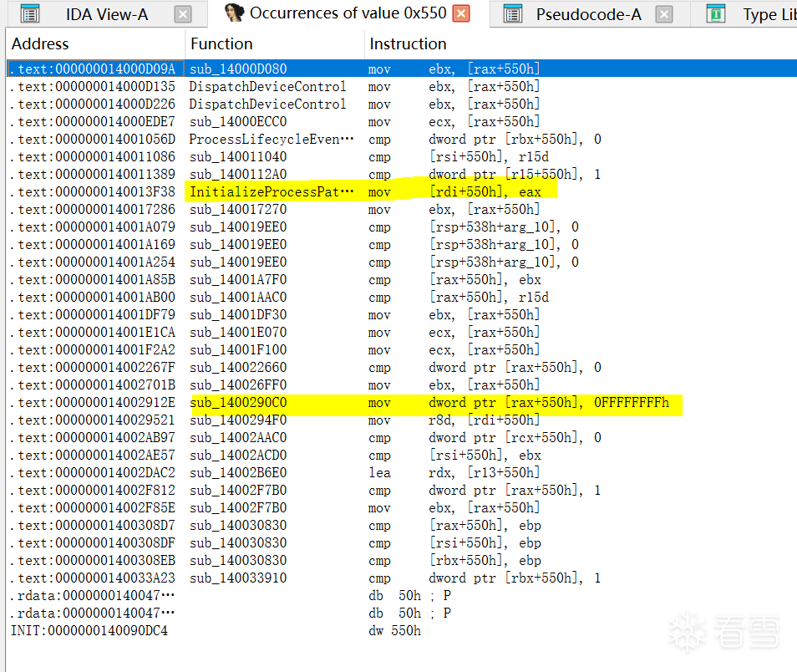Image resolution: width=797 pixels, height=672 pixels.
Task: Click instruction lea rdx, [r13+550h]
Action: pyautogui.click(x=454, y=472)
